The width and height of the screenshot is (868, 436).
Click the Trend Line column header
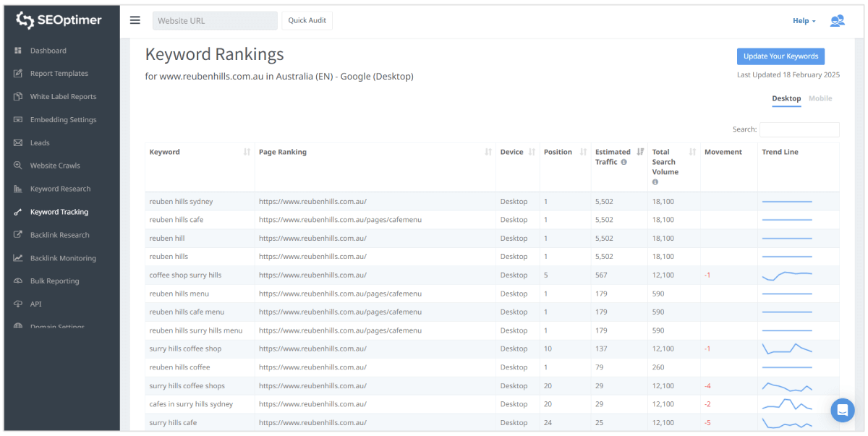pyautogui.click(x=780, y=152)
